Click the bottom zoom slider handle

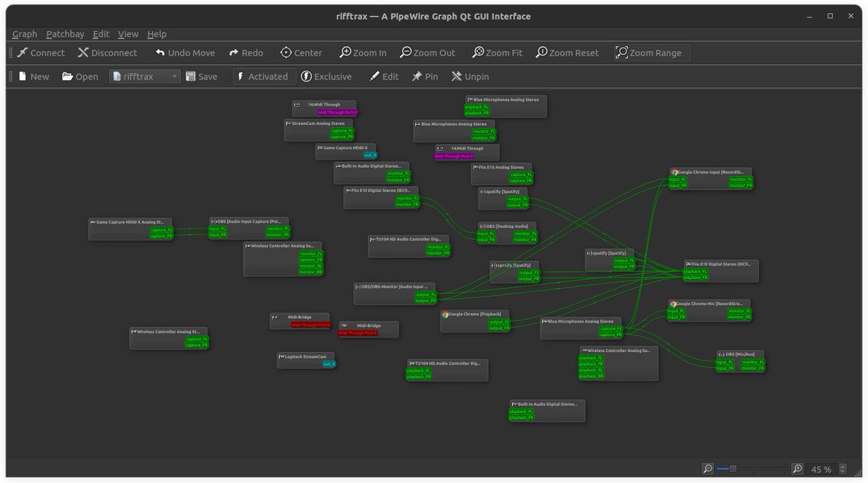pos(733,469)
